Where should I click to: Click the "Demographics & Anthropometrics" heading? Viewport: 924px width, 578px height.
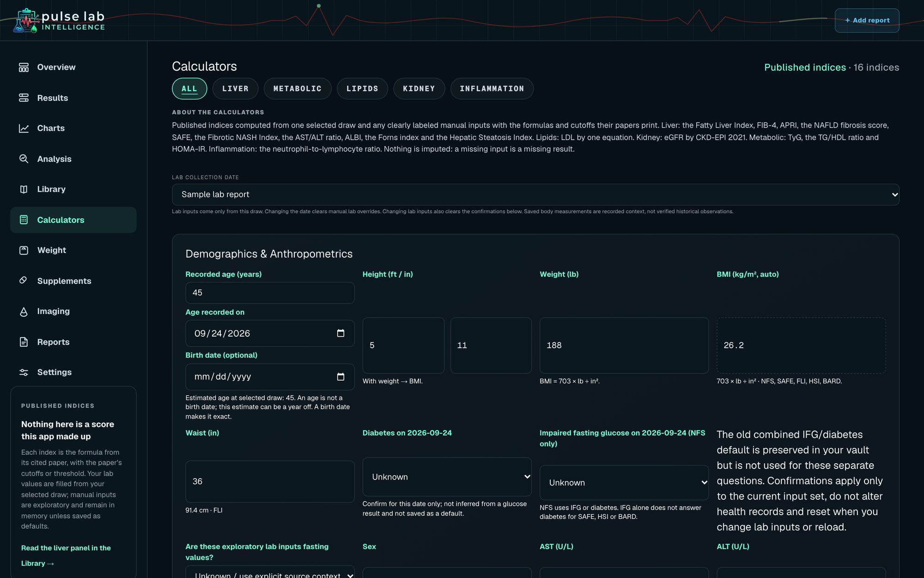(x=269, y=254)
